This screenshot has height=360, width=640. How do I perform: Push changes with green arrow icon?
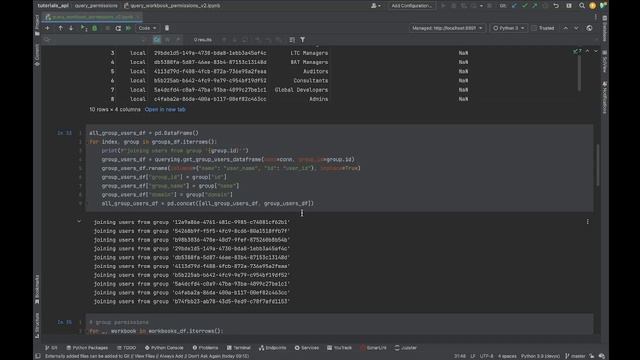click(x=535, y=6)
